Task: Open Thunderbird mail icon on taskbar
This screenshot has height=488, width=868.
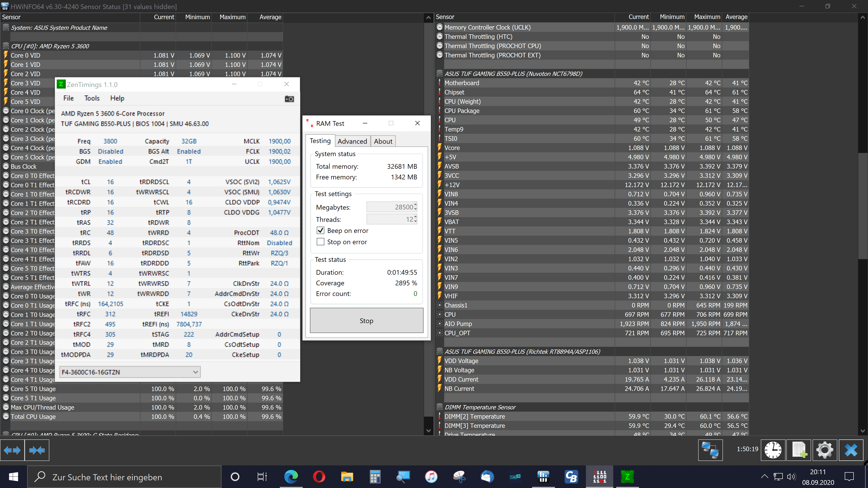Action: 487,477
